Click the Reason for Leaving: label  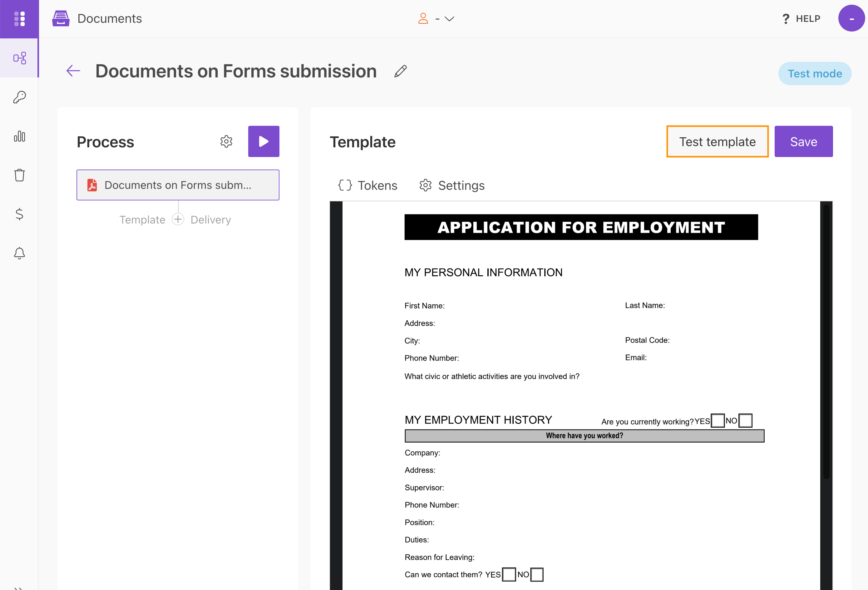[x=440, y=557]
